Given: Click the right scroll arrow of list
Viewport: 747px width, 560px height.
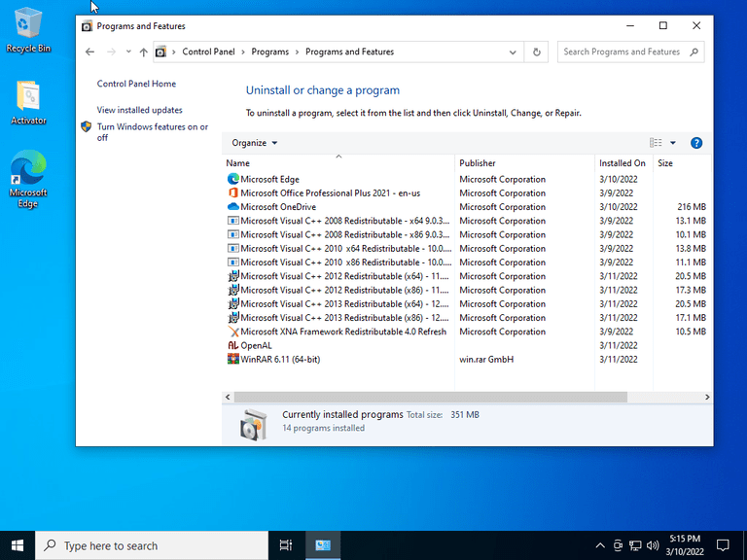Looking at the screenshot, I should (x=707, y=397).
